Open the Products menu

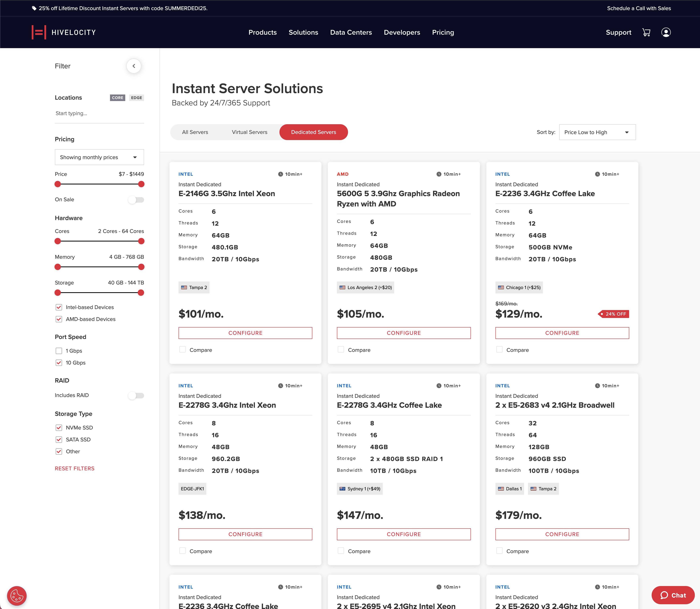(262, 32)
